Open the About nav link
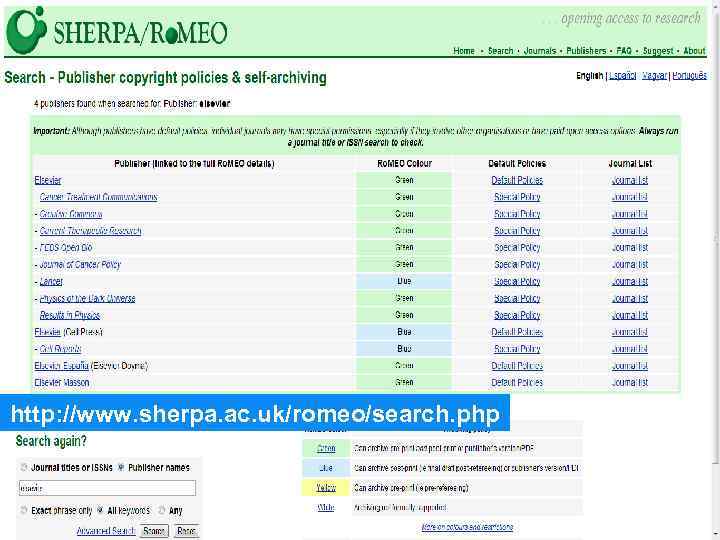This screenshot has width=720, height=540. click(694, 51)
